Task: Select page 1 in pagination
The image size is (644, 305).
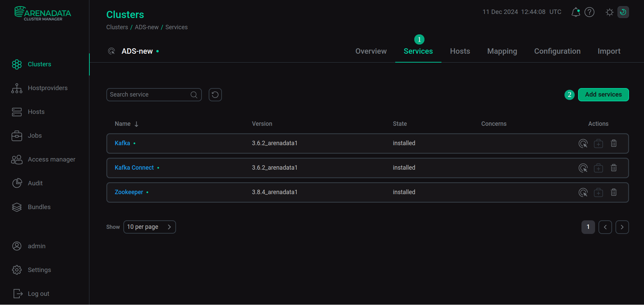Action: pos(588,227)
